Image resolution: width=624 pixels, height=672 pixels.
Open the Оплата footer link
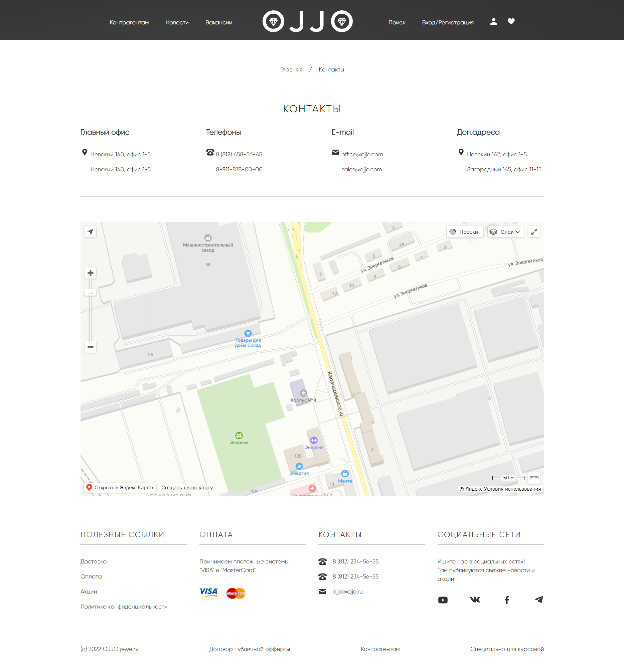[91, 576]
